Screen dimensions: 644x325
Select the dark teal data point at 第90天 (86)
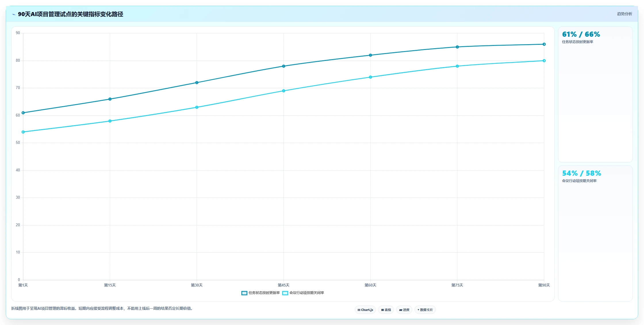pos(544,44)
